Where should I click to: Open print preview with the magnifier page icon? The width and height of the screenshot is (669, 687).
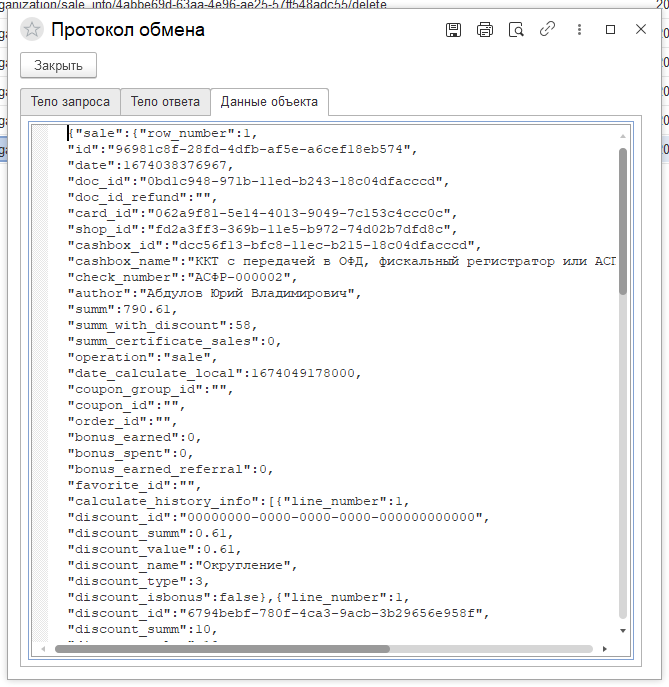(516, 30)
